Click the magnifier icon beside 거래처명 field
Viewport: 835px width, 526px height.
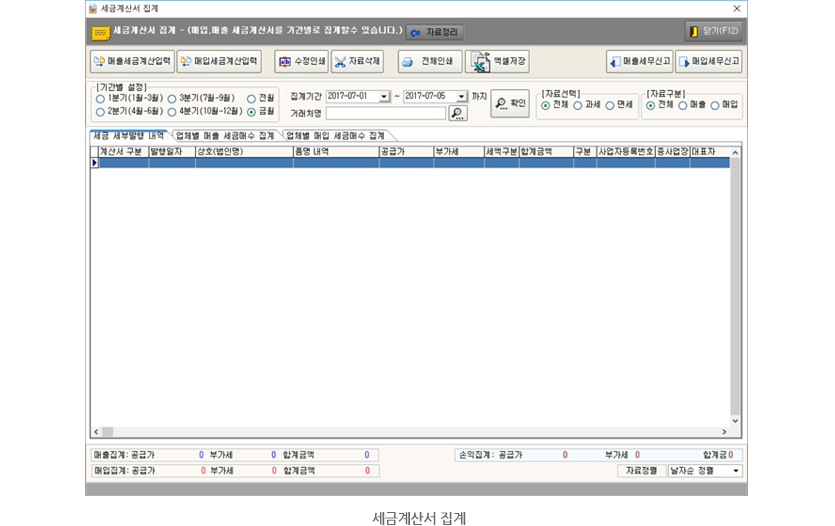tap(457, 114)
